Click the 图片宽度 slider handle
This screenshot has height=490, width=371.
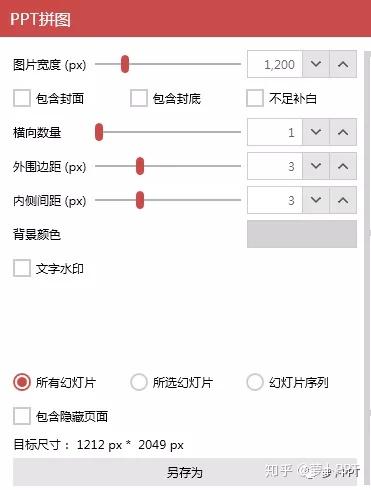125,64
